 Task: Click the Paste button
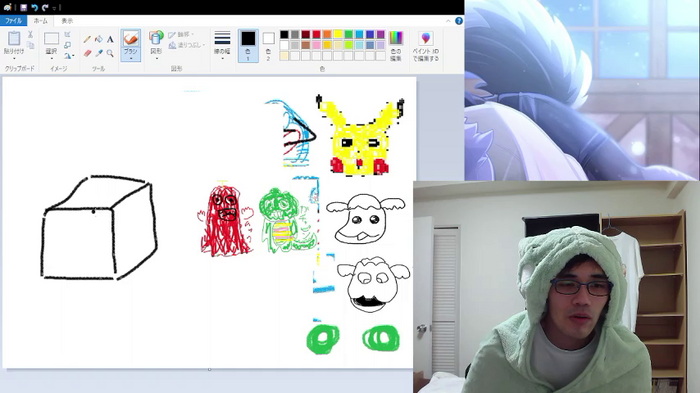point(14,46)
